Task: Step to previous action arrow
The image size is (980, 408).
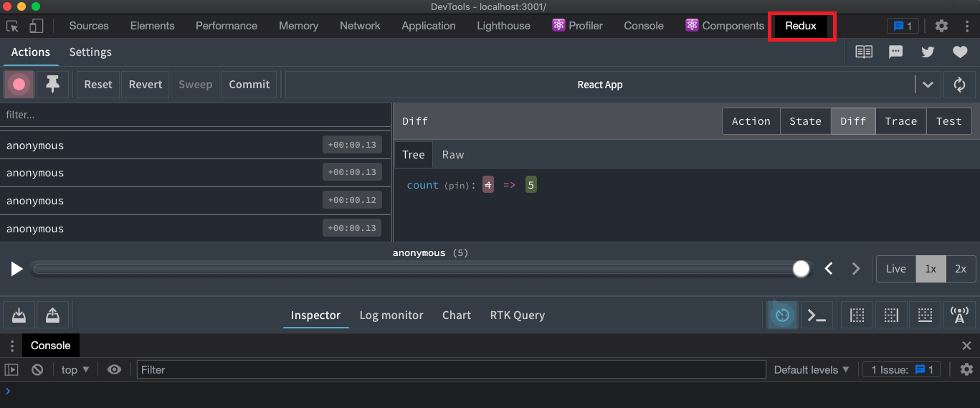Action: tap(829, 269)
